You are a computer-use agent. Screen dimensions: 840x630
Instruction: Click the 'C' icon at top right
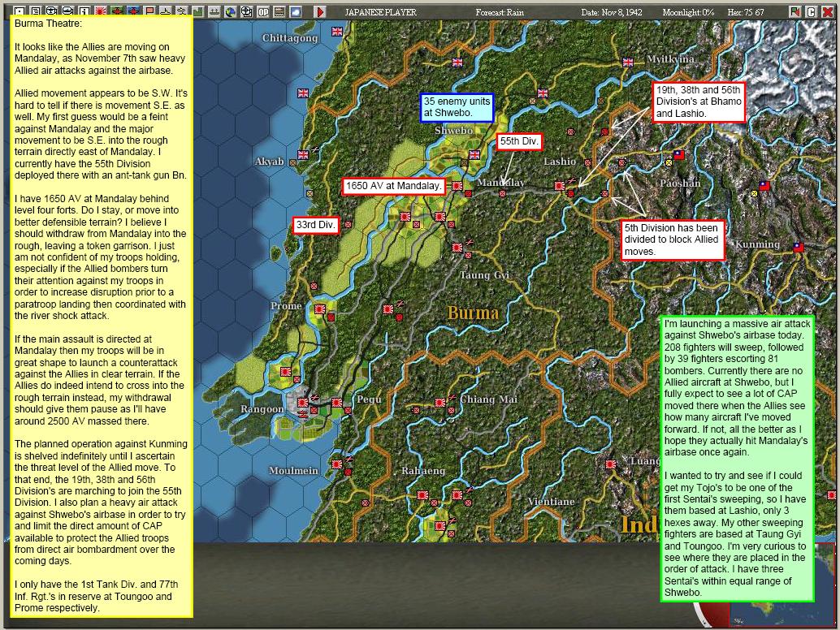click(811, 11)
